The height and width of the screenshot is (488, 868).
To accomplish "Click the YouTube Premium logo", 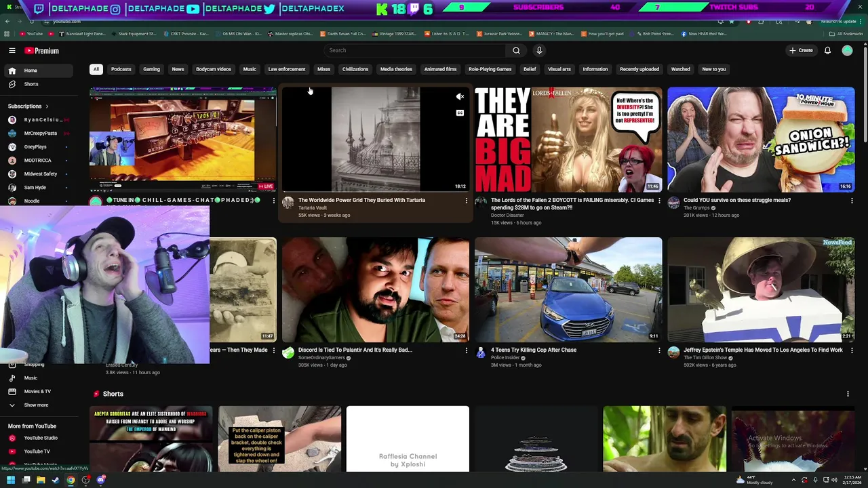I will (42, 51).
